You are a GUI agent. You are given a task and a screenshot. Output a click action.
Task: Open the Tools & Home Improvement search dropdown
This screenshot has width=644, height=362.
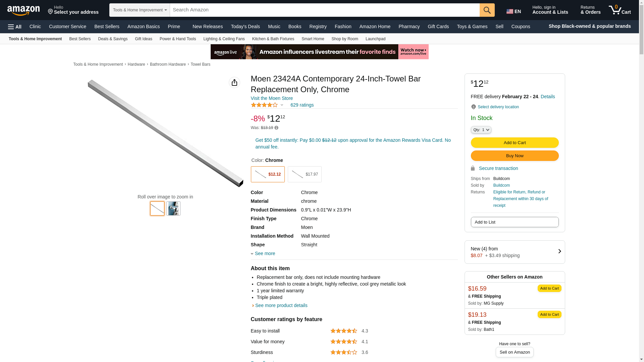point(140,10)
